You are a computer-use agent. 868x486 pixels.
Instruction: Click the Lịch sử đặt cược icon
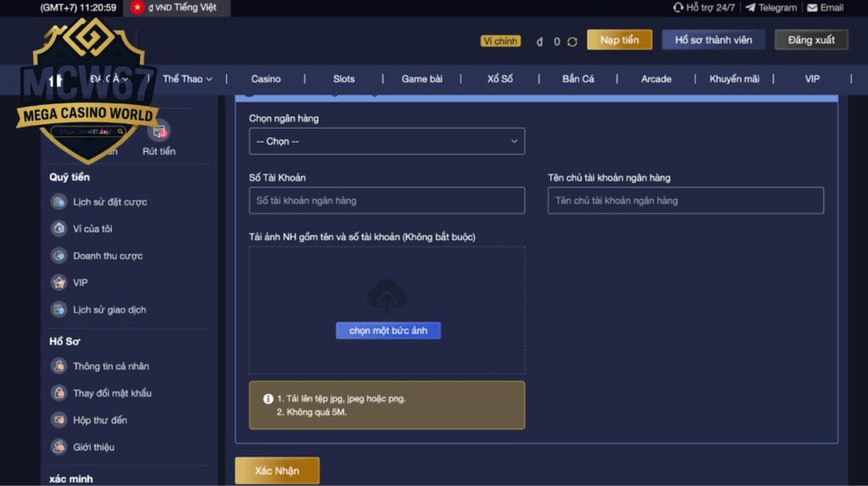[58, 202]
